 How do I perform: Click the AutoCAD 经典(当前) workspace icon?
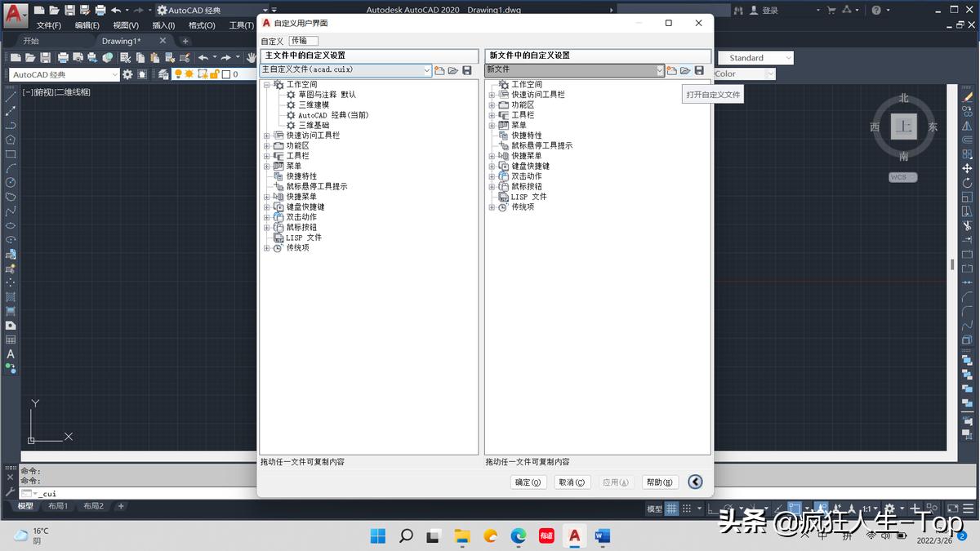pyautogui.click(x=290, y=114)
